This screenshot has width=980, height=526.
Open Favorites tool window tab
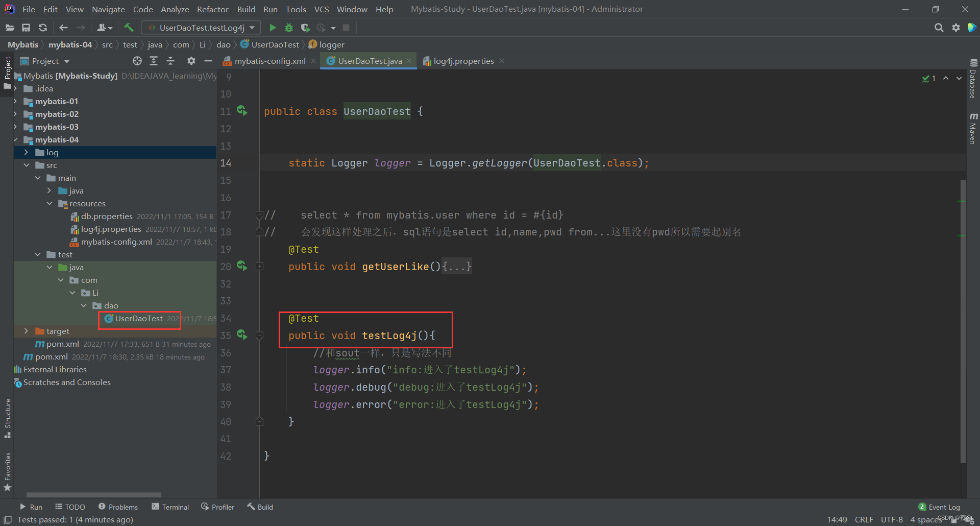point(8,471)
